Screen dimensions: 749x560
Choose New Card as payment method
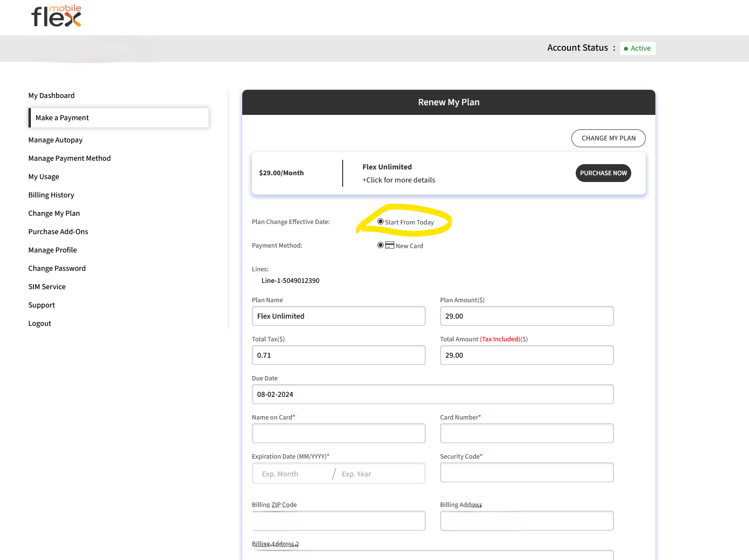(380, 245)
